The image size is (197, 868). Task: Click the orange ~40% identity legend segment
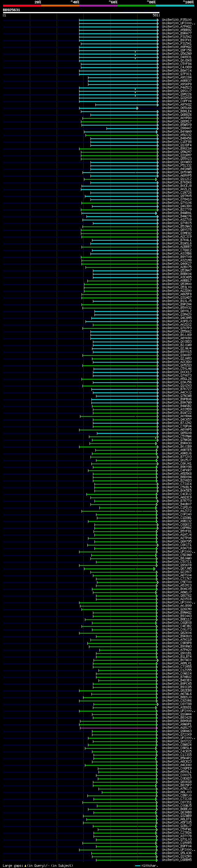[x=60, y=6]
